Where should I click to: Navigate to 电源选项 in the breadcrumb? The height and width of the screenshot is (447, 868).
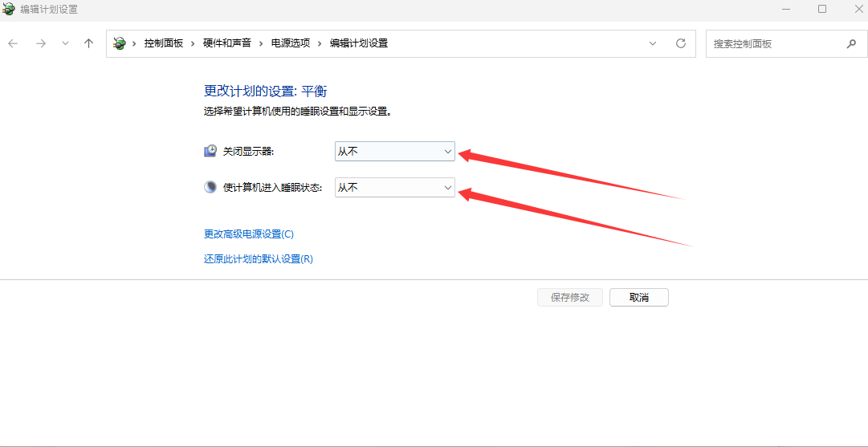291,43
